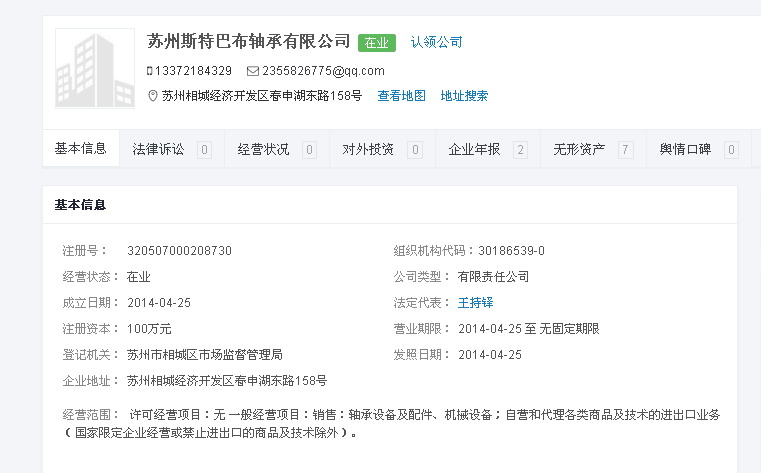Click the email address 2355826775@qq.com
761x473 pixels.
[x=323, y=71]
